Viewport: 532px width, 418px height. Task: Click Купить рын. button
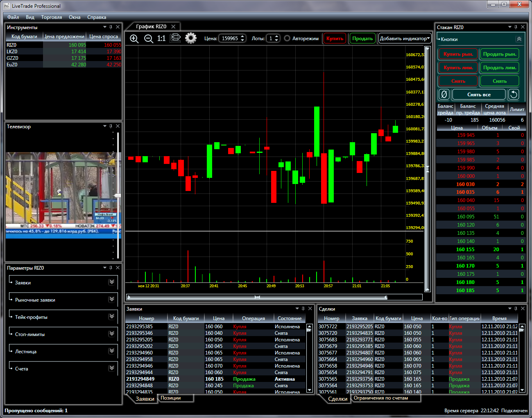458,54
